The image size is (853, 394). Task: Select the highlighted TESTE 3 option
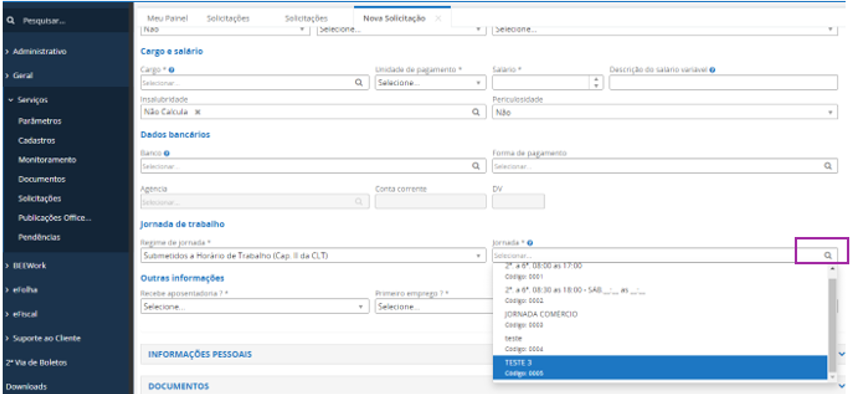[x=660, y=367]
